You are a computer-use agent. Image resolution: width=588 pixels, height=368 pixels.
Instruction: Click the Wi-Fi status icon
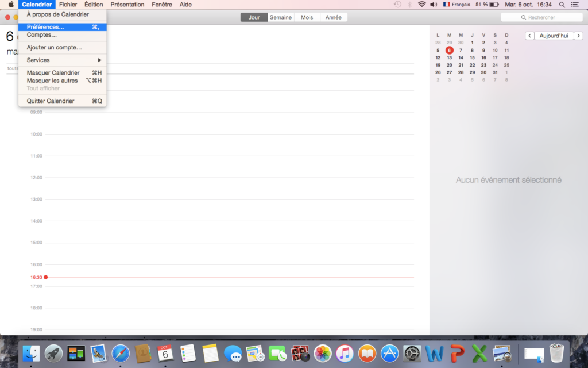point(422,5)
